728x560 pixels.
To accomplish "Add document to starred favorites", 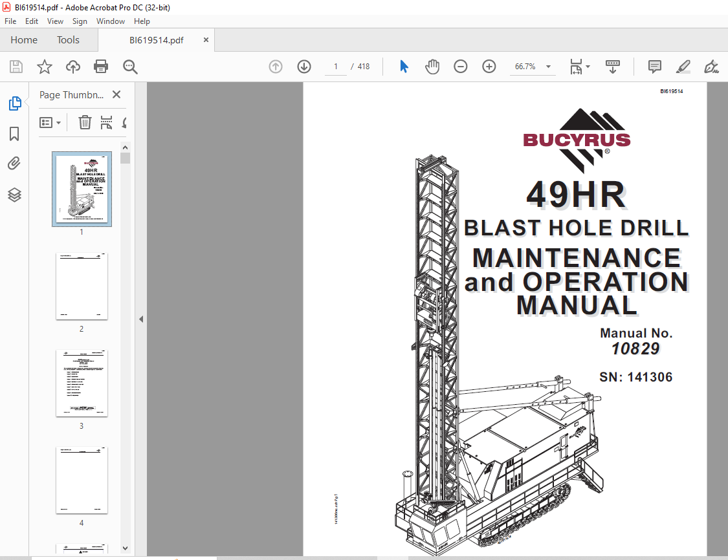I will click(x=45, y=67).
